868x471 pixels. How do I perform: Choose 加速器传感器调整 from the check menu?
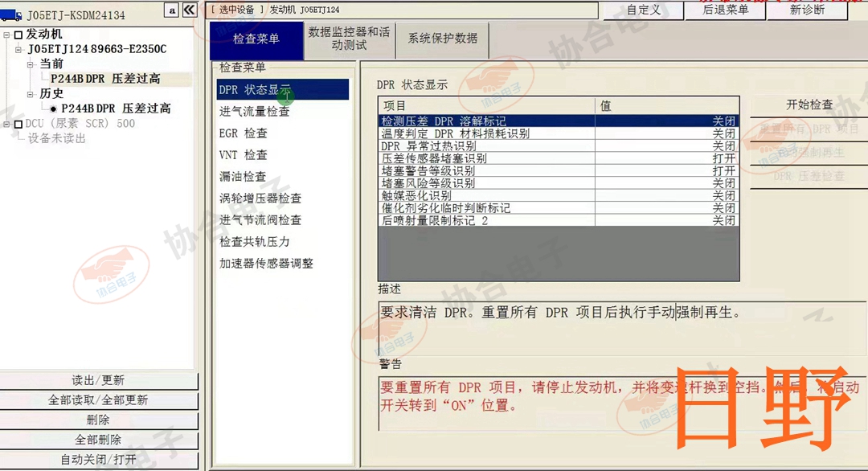(266, 264)
